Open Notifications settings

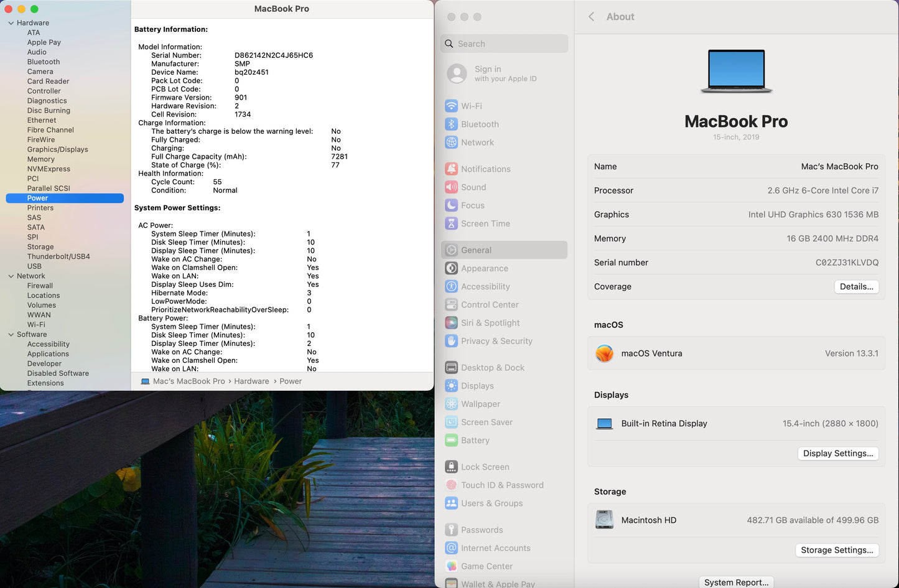tap(485, 169)
